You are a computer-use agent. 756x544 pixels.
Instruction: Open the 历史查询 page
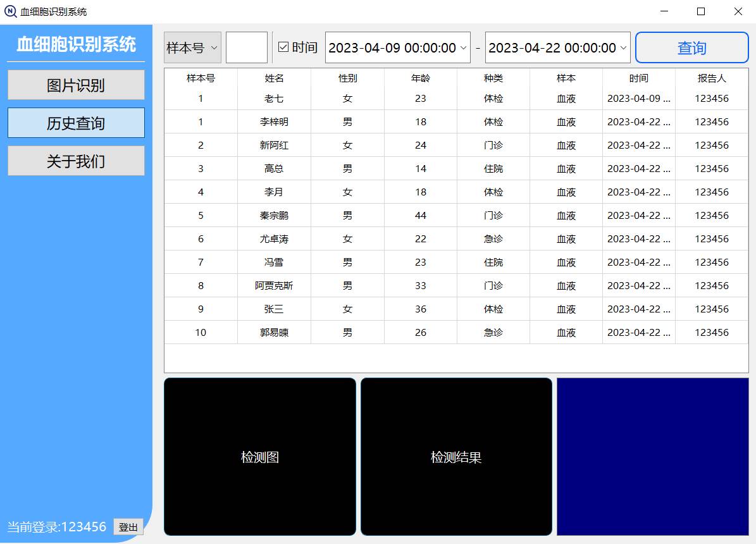[x=76, y=123]
